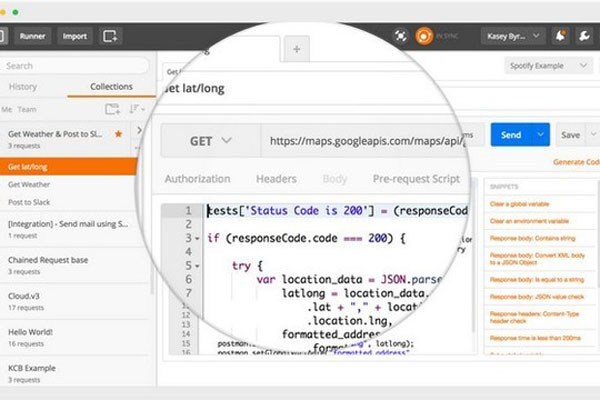The image size is (600, 400).
Task: Collapse the if-block at line 3
Action: (x=198, y=239)
